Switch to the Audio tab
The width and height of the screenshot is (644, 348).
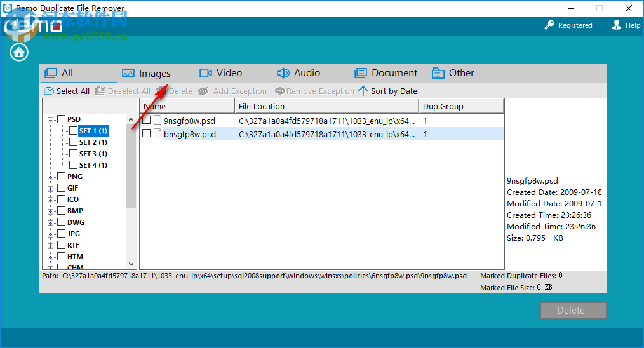(x=299, y=73)
